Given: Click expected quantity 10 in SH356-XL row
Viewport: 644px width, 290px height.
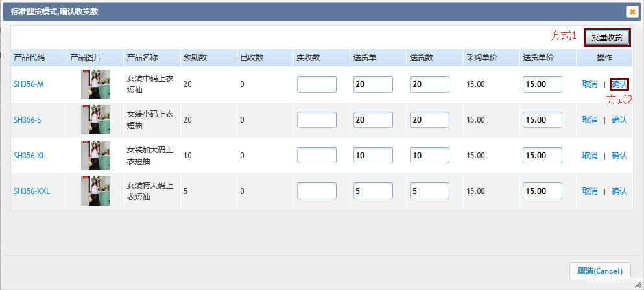Looking at the screenshot, I should (187, 156).
